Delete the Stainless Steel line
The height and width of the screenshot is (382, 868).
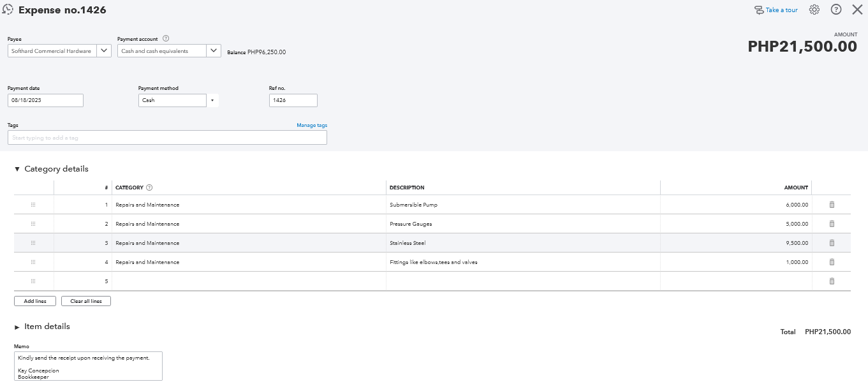(x=832, y=243)
